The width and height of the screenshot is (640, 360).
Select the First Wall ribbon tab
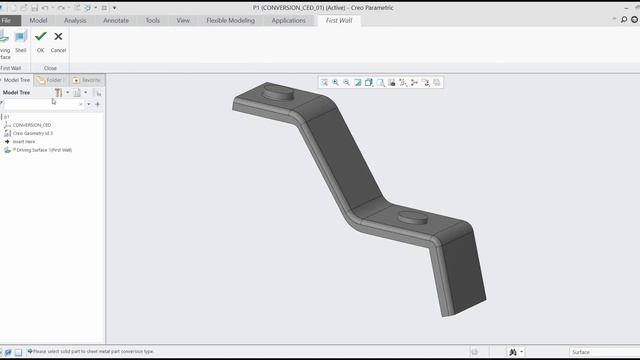pos(339,20)
